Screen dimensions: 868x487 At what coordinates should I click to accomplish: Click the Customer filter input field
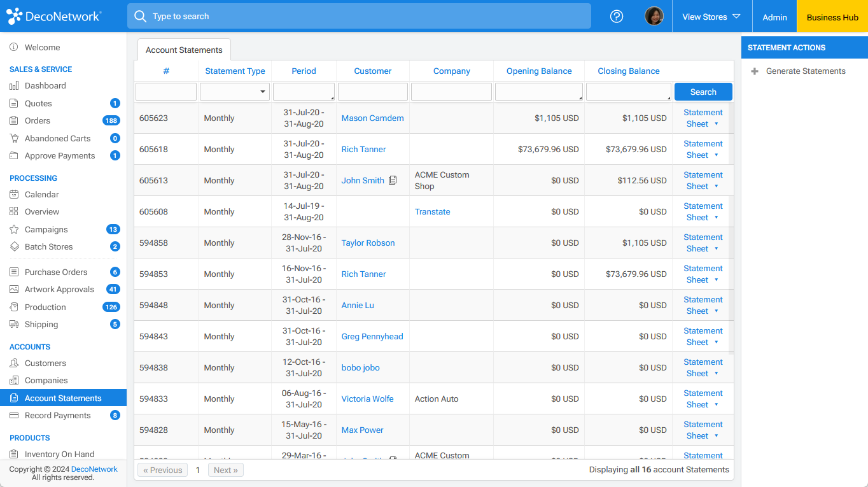coord(372,92)
